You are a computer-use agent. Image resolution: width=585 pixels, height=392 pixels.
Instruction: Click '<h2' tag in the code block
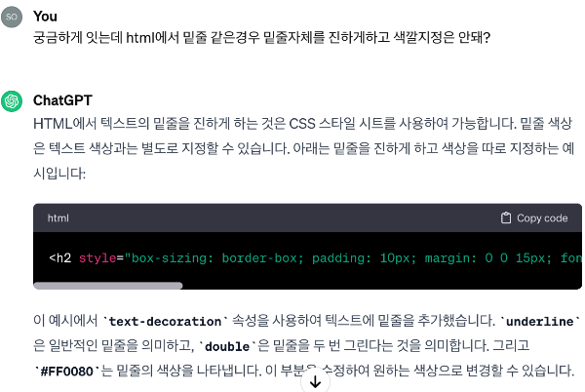[x=60, y=257]
